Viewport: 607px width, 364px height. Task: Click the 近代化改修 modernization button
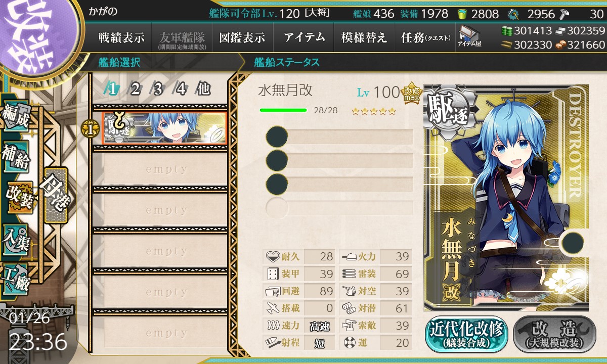point(466,334)
